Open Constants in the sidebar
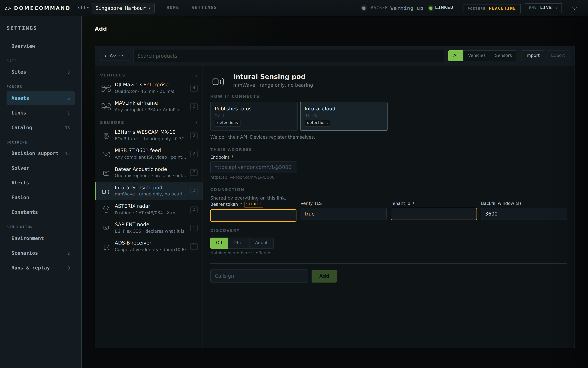The height and width of the screenshot is (368, 588). (x=40, y=212)
